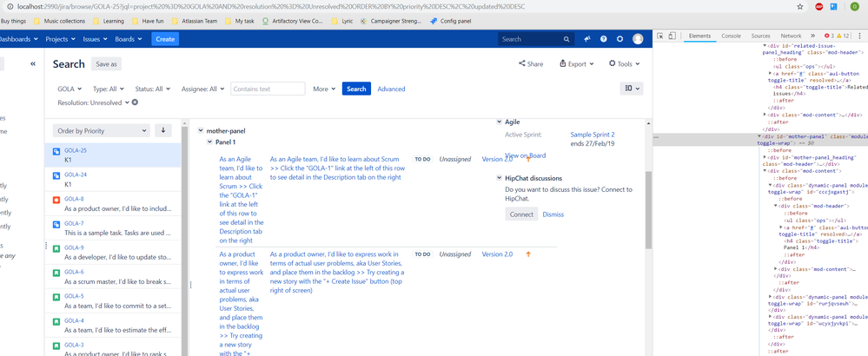The height and width of the screenshot is (356, 868).
Task: Open the Export dropdown
Action: [576, 64]
